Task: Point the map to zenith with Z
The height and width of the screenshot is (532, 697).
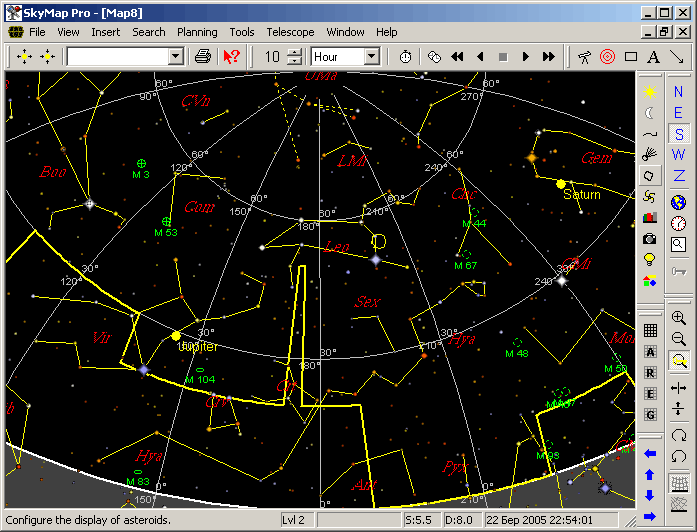Action: [678, 176]
